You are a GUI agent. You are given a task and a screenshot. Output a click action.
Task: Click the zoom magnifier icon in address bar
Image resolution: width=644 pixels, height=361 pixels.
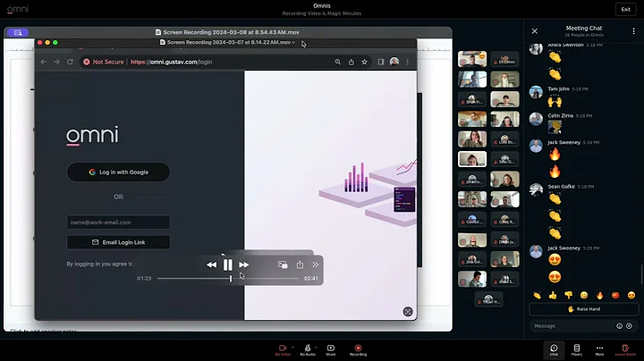[337, 62]
